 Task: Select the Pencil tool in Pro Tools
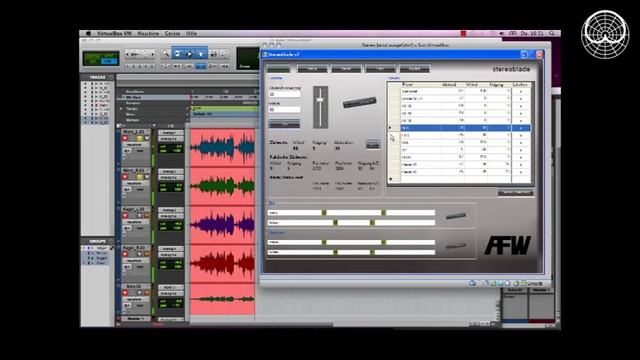pos(224,53)
